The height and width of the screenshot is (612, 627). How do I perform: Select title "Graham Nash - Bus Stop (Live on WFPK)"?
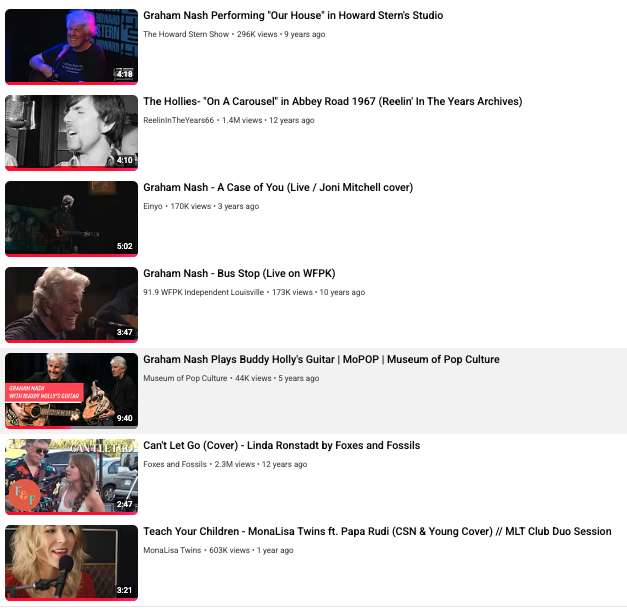pos(239,274)
